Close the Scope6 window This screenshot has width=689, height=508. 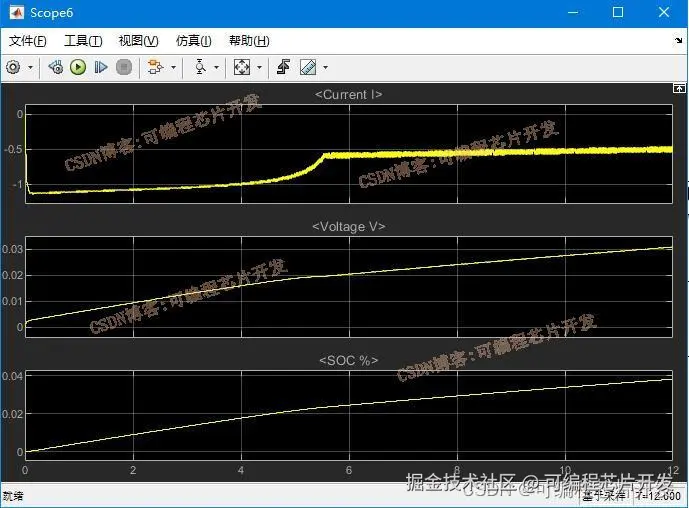[664, 12]
